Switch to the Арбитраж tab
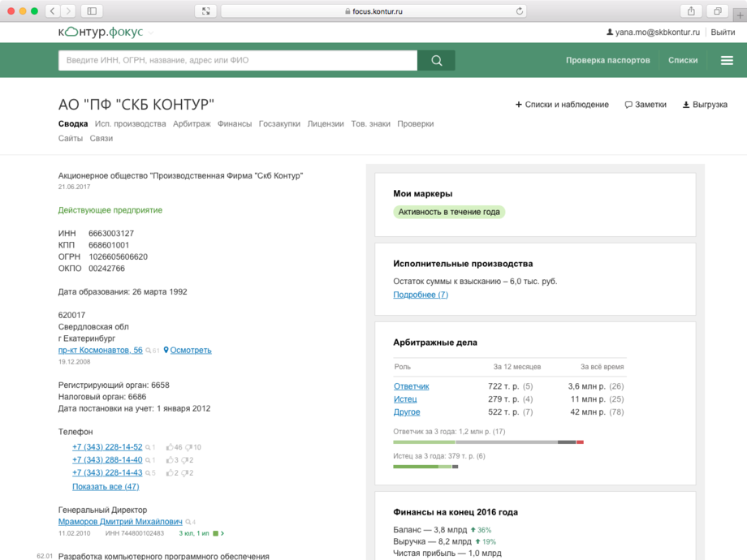The width and height of the screenshot is (747, 560). (192, 124)
